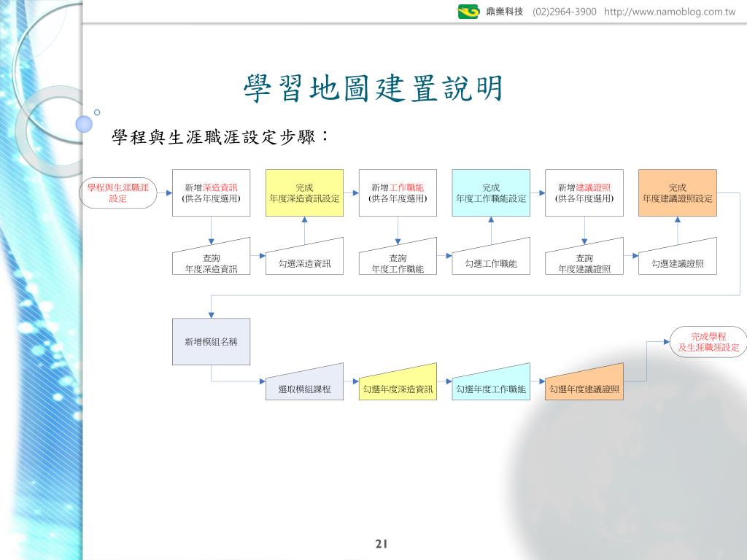This screenshot has height=560, width=747.
Task: Click the start oval 學程與生涯職涯設定
Action: click(117, 192)
